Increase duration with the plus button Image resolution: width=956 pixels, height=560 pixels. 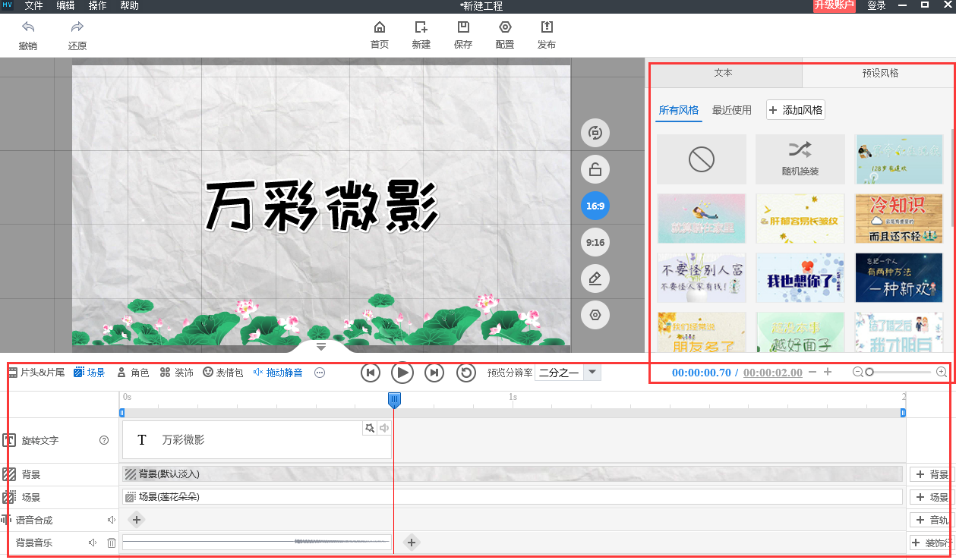tap(828, 373)
